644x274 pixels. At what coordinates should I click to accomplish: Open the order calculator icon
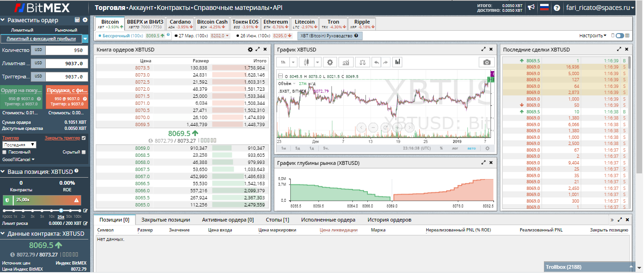click(x=77, y=20)
